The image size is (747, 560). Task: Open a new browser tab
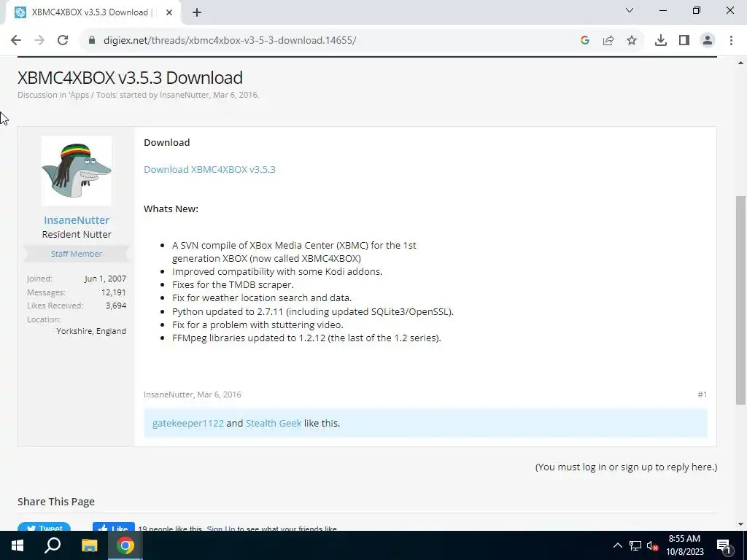[x=197, y=13]
